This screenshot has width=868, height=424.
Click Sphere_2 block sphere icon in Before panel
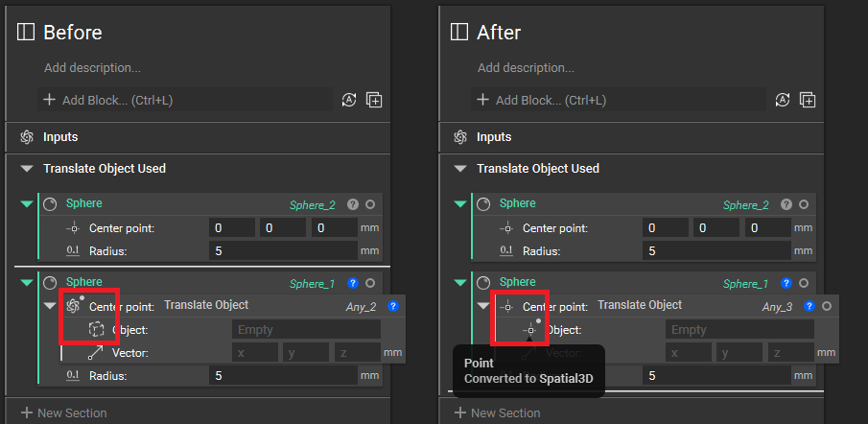(x=50, y=204)
